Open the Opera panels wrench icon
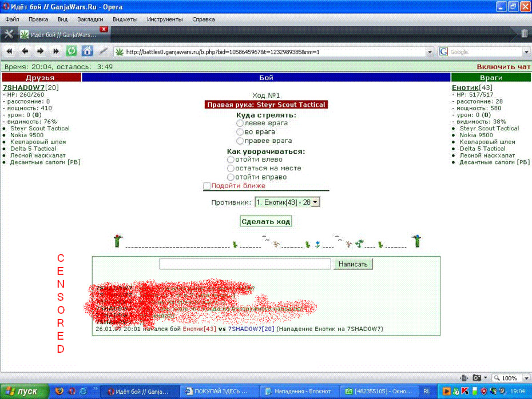Image resolution: width=532 pixels, height=399 pixels. [x=8, y=34]
